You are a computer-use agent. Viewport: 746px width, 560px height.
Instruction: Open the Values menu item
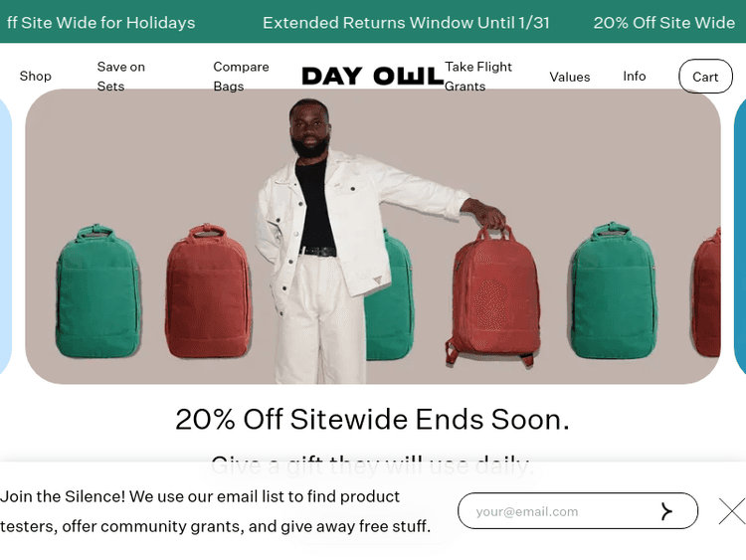[x=570, y=77]
